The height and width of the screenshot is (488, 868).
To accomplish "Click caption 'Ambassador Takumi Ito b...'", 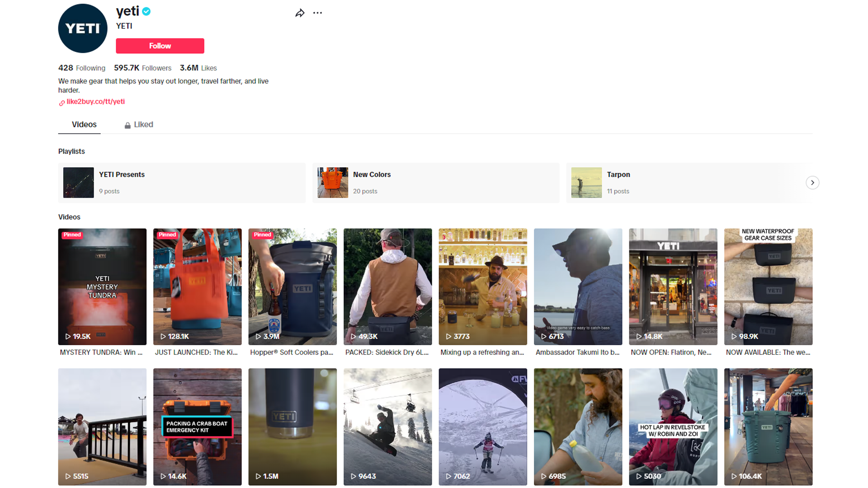I will point(578,352).
